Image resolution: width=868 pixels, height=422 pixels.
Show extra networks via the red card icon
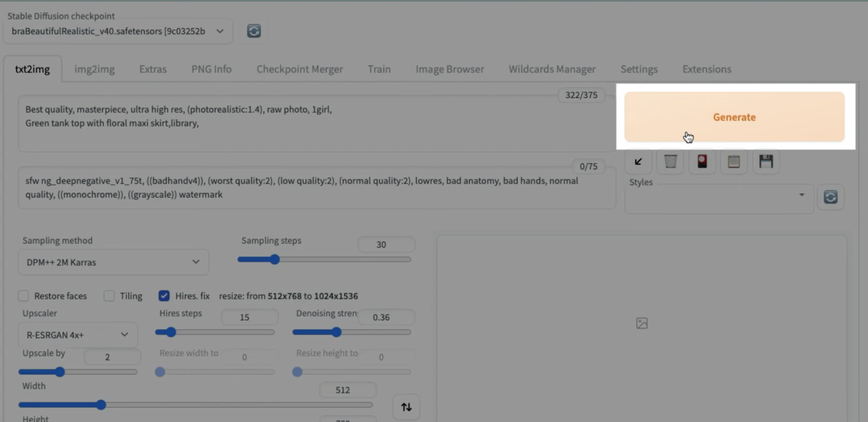[x=702, y=162]
